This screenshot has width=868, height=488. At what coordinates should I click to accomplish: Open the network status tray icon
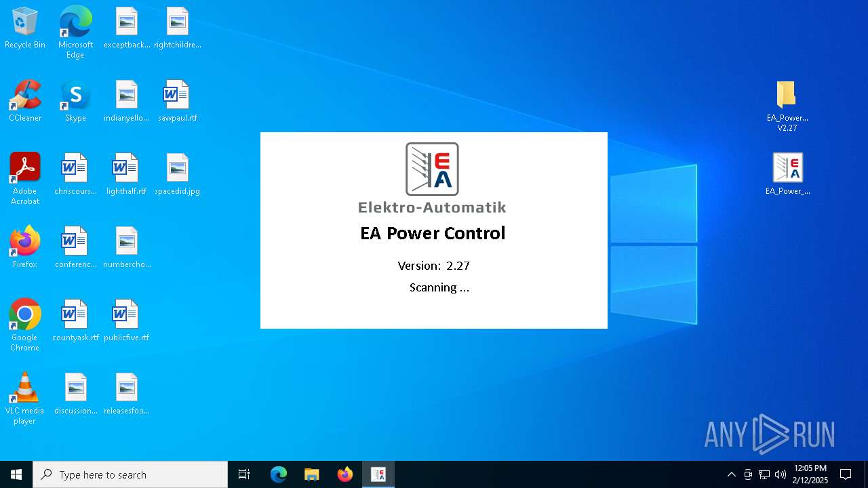coord(764,474)
